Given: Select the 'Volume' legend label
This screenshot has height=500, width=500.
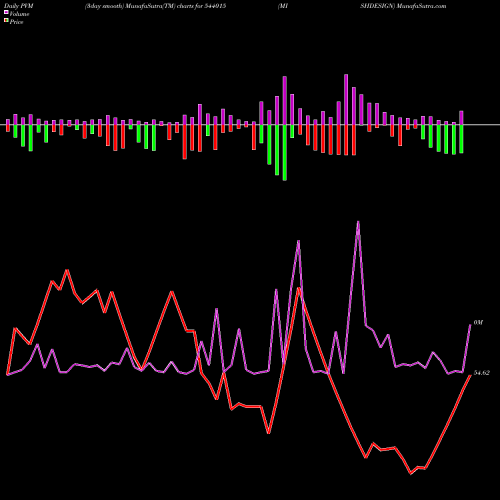Looking at the screenshot, I should (x=19, y=14).
